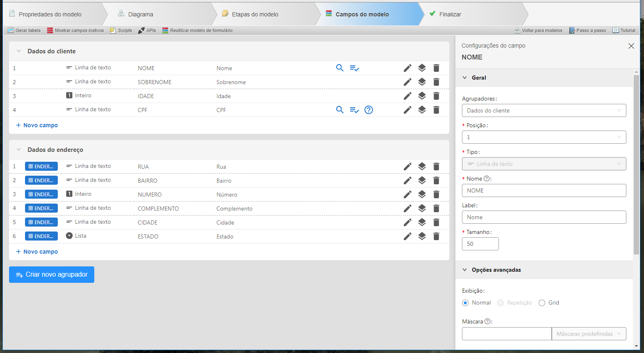Open Scripts from the toolbar
This screenshot has height=353, width=644.
(121, 30)
